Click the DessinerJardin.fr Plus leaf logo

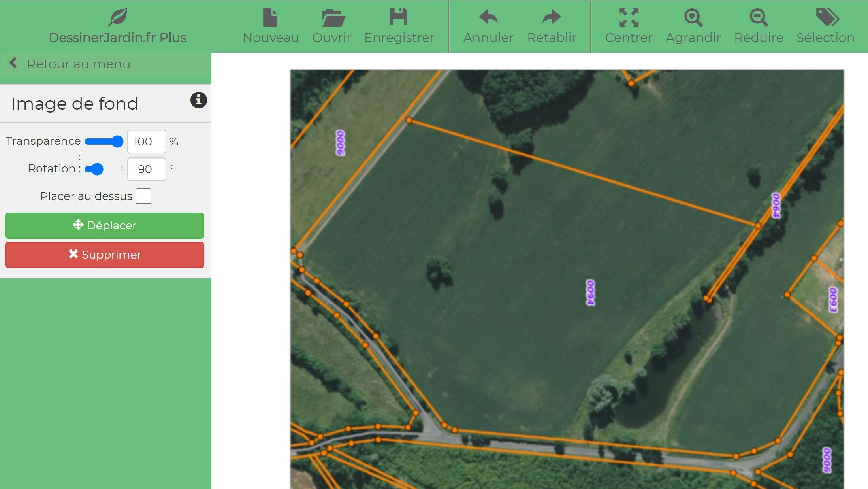(x=118, y=17)
